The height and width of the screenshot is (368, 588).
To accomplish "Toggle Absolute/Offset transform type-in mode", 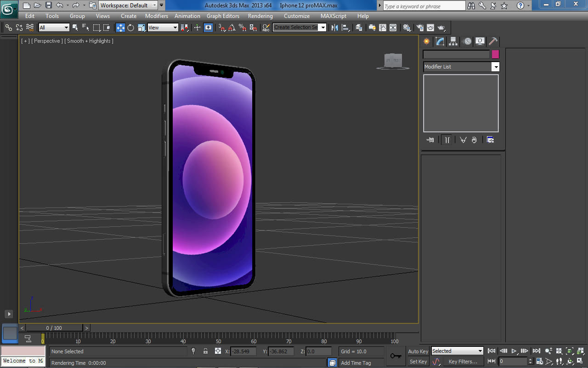I will (218, 351).
